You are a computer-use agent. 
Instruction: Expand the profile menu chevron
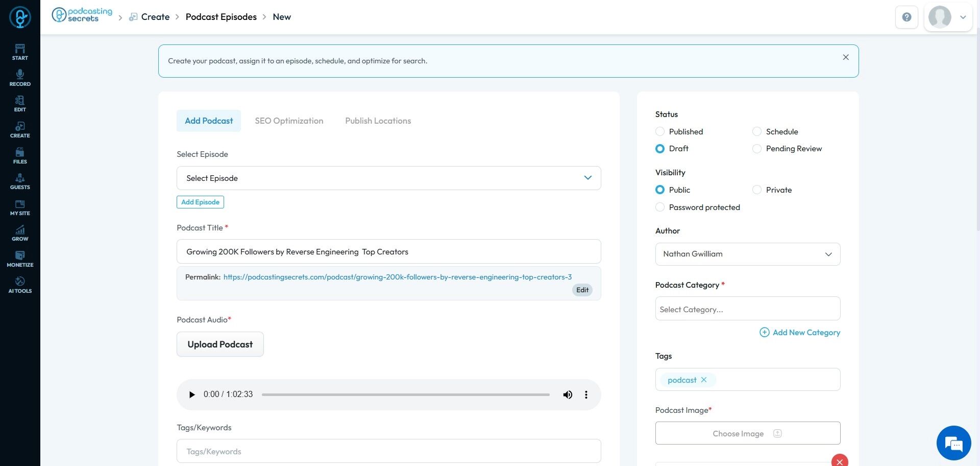963,17
